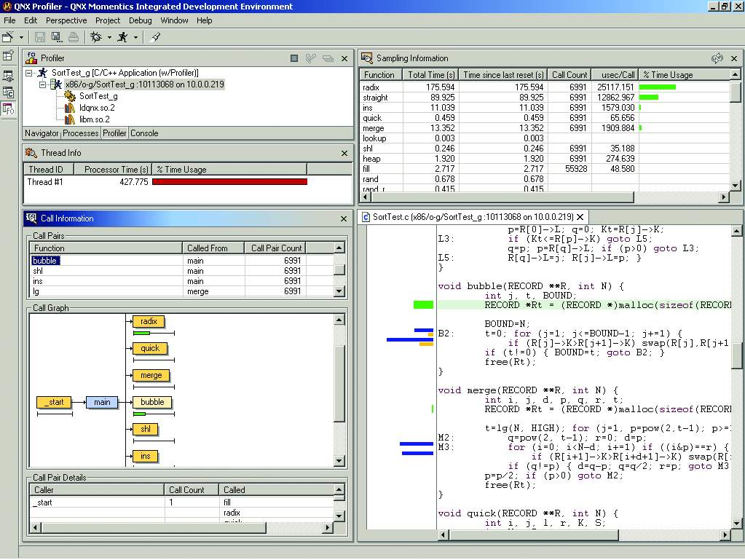Switch to the Console tab
Screen dimensions: 745x560
pyautogui.click(x=144, y=133)
